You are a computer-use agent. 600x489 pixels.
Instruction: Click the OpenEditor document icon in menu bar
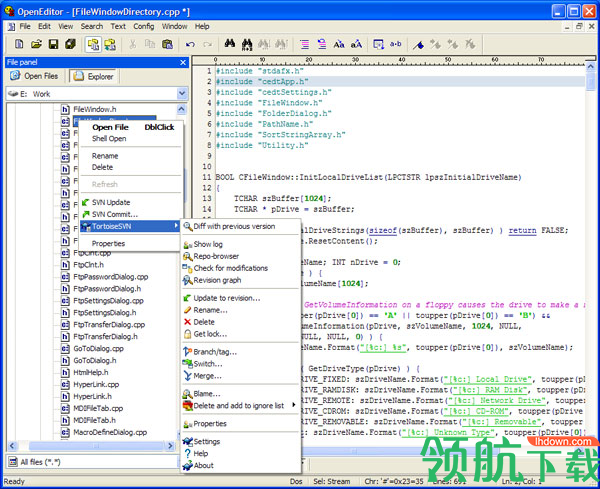tap(11, 26)
